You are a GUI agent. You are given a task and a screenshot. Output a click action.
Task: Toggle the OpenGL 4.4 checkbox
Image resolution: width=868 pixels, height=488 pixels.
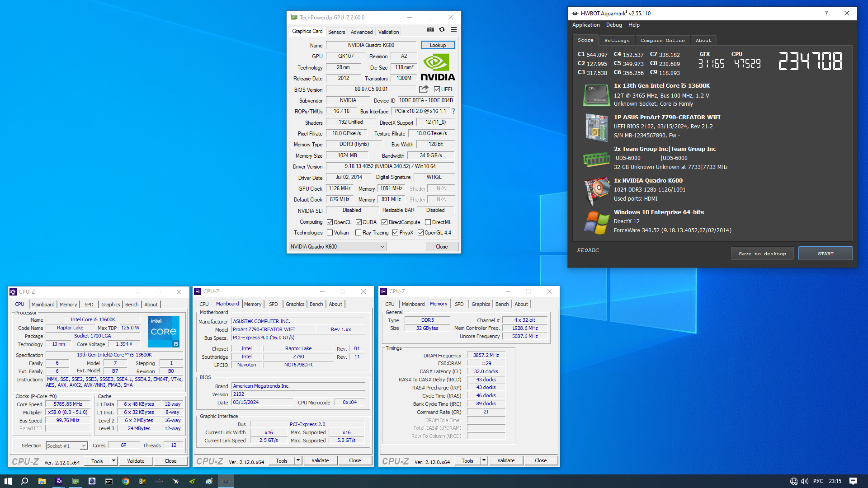coord(420,233)
